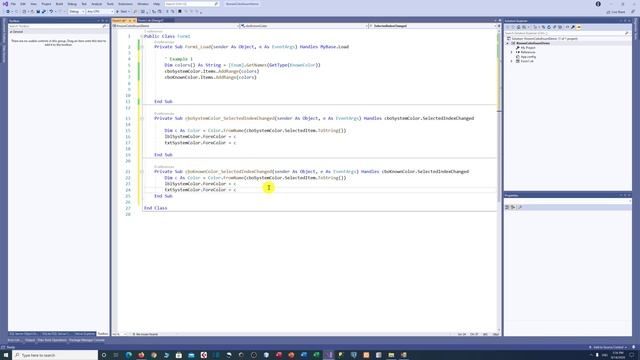Collapse the cboKnownColor_SelectedIndexChanged sub block
This screenshot has width=640, height=360.
tap(142, 172)
